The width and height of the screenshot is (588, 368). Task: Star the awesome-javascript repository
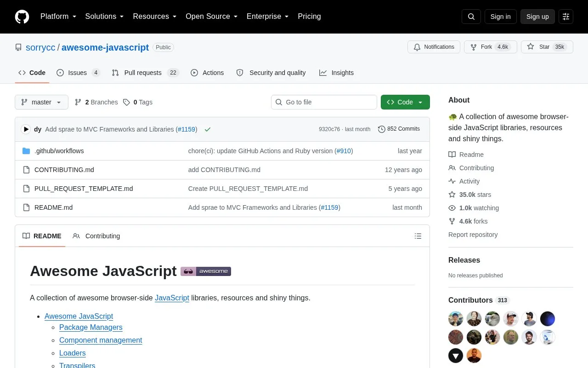(x=547, y=47)
